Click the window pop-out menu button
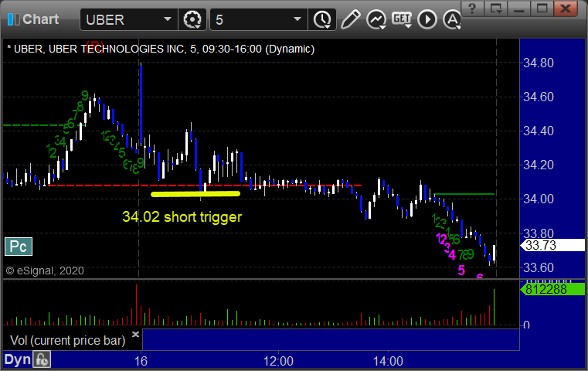This screenshot has width=588, height=371. click(x=496, y=9)
